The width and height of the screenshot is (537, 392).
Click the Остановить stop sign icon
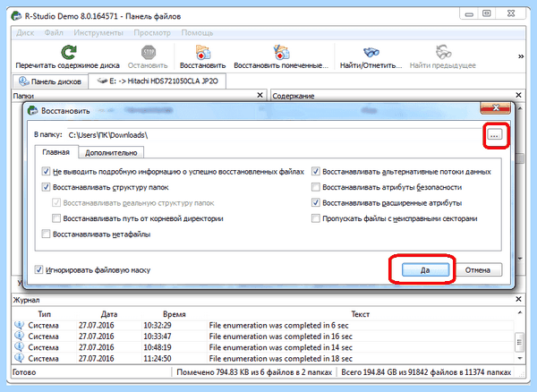149,53
